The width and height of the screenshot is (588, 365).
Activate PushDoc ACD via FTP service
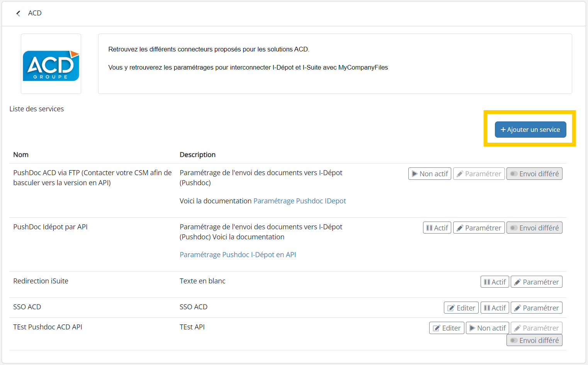click(430, 174)
